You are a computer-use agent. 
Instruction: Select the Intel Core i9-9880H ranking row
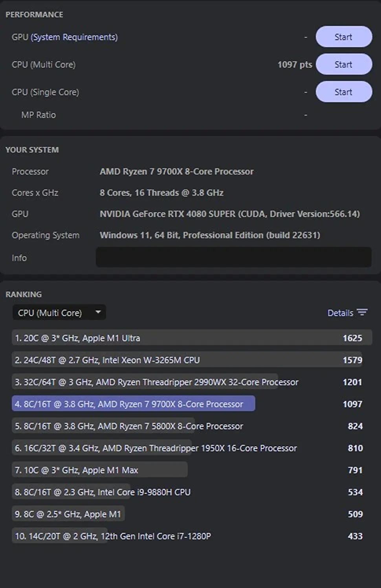[x=192, y=492]
